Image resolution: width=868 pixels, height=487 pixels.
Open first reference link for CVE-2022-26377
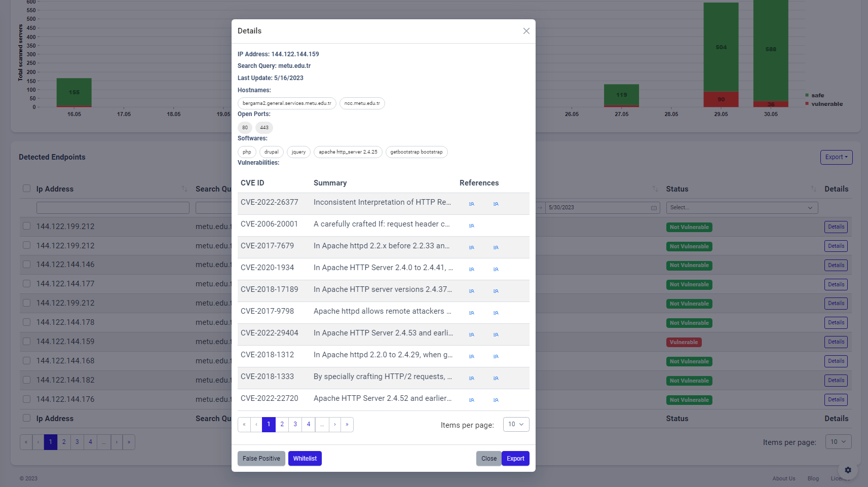pos(471,204)
